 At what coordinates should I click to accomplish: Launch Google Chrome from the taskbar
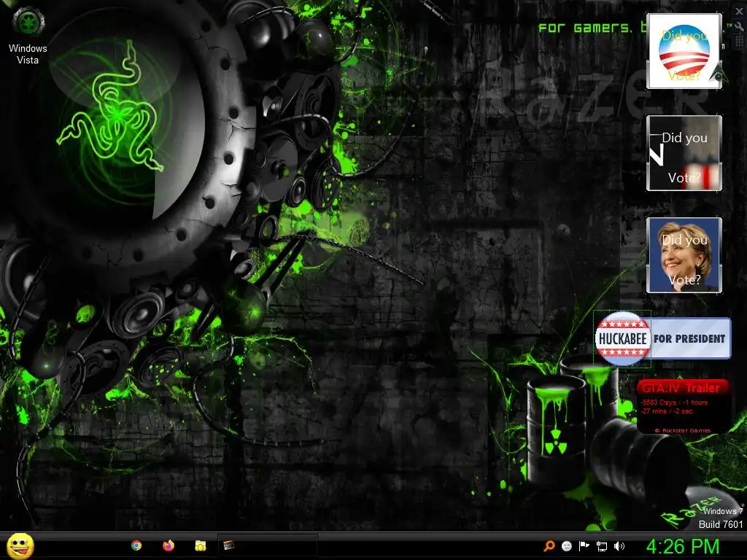point(136,545)
